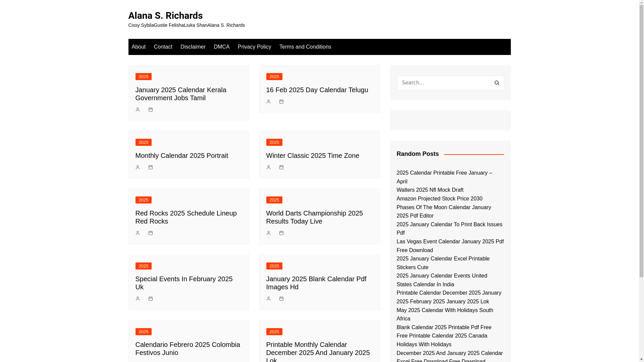Click 2025 tag on January Blank Calendar card
Image resolution: width=644 pixels, height=362 pixels.
(274, 266)
